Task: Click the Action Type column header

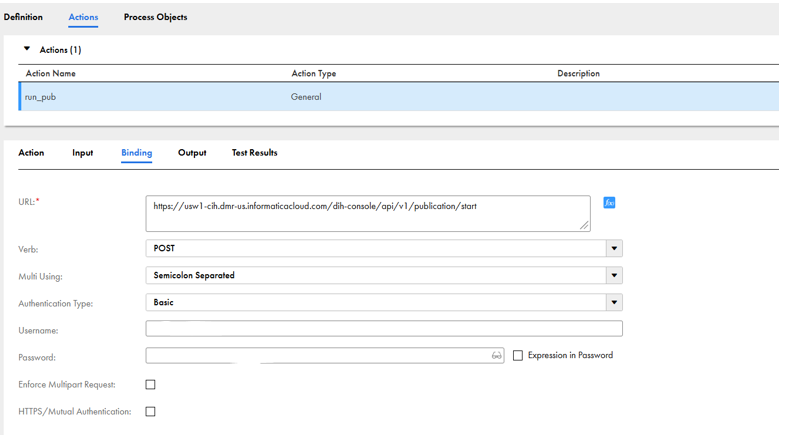Action: click(x=314, y=73)
